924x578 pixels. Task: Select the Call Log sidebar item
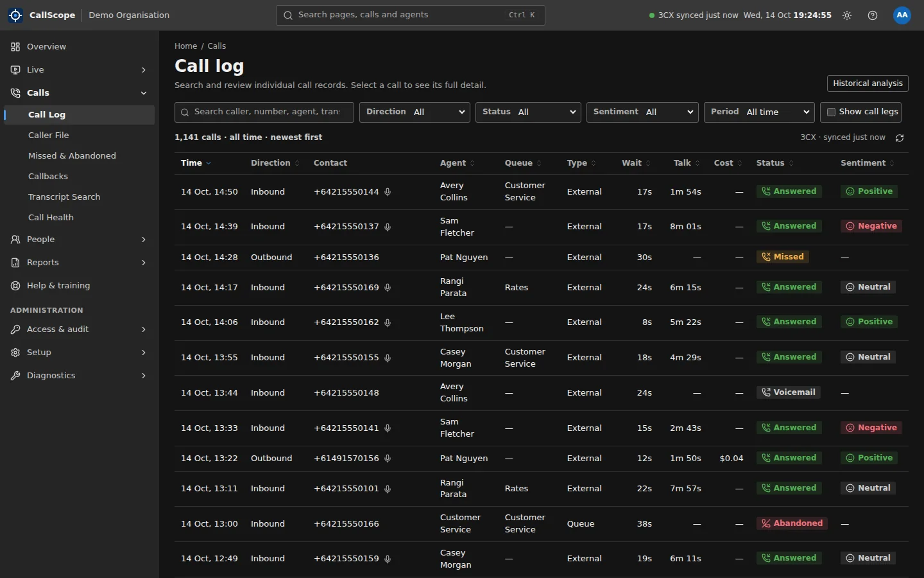tap(80, 115)
